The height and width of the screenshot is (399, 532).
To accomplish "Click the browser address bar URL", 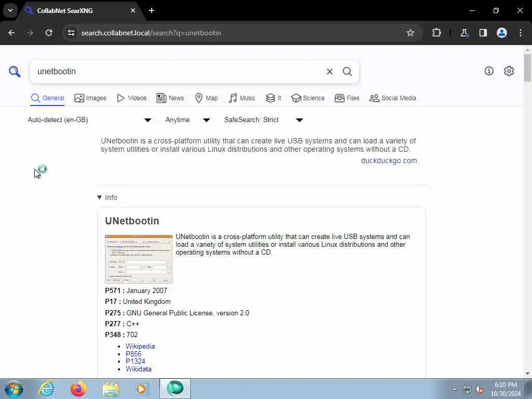I will click(151, 33).
